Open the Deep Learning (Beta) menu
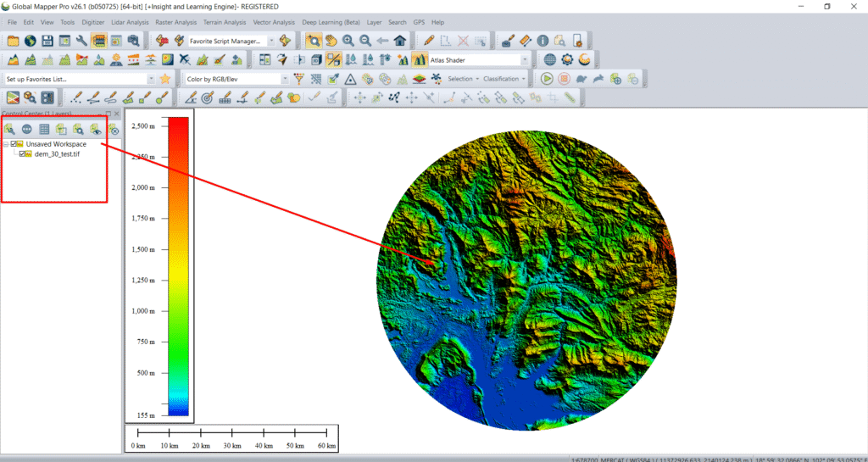Viewport: 868px width, 462px height. pyautogui.click(x=331, y=22)
